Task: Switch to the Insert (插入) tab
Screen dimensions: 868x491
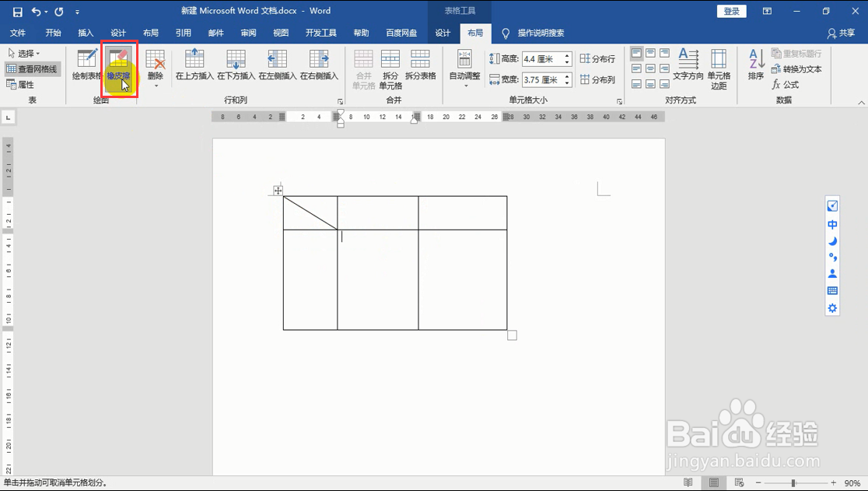Action: [86, 33]
